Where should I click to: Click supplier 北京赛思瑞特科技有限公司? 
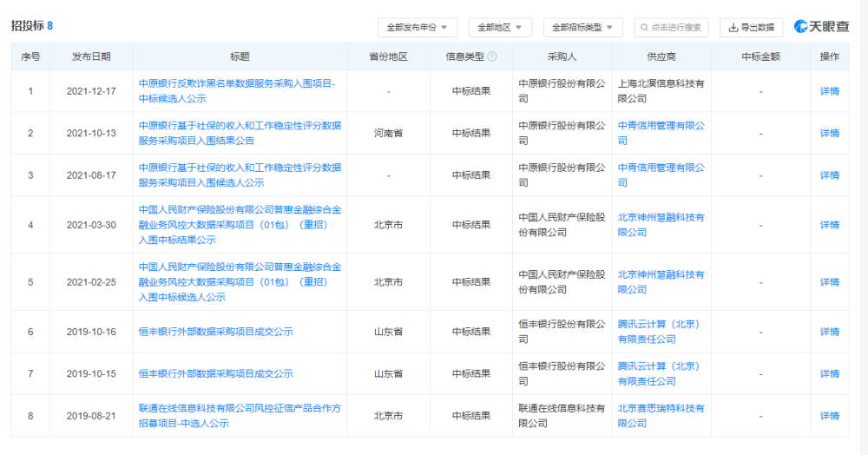(661, 416)
